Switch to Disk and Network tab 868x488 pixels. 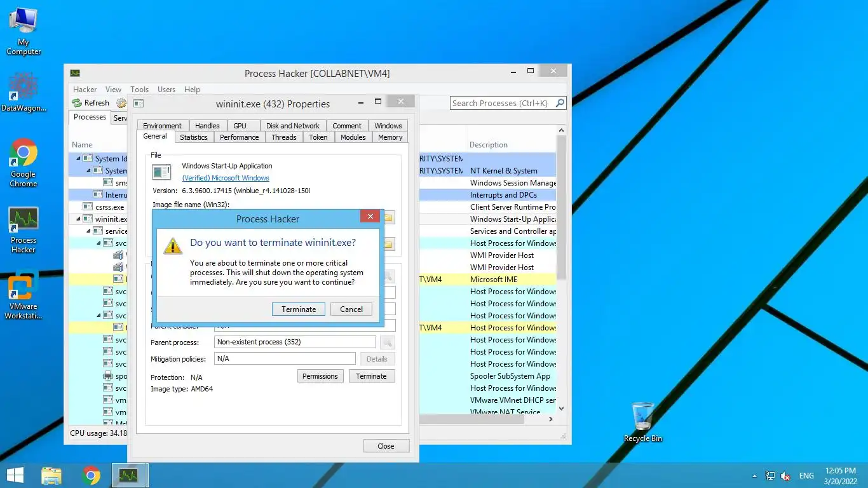[x=293, y=126]
